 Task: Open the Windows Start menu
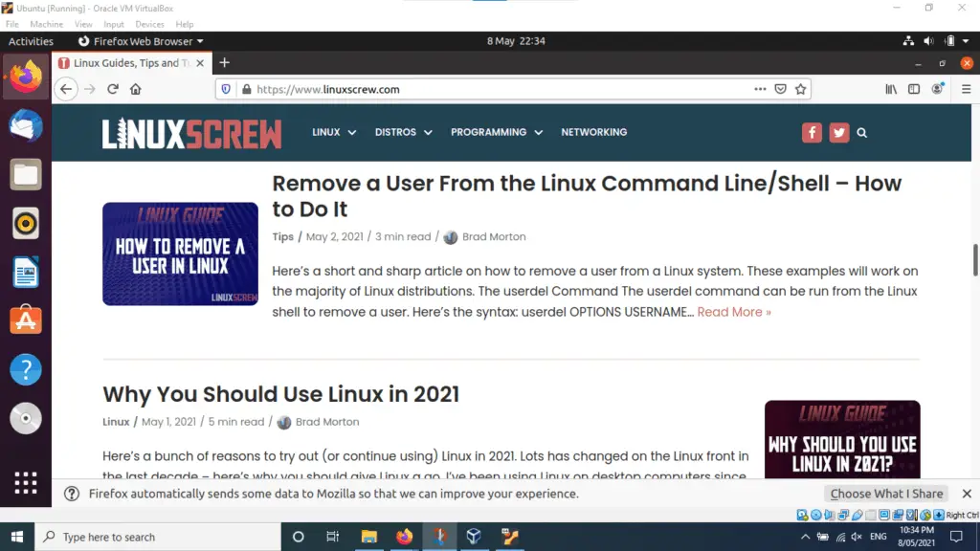click(x=17, y=537)
